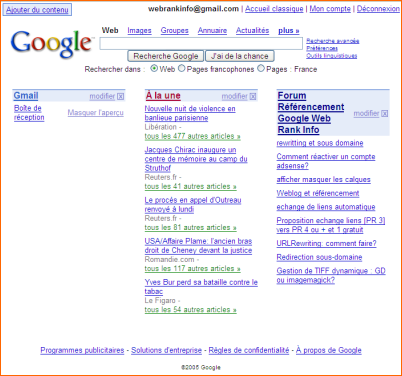Viewport: 402px width, 376px height.
Task: Click modifier in the Gmail module
Action: tap(102, 96)
